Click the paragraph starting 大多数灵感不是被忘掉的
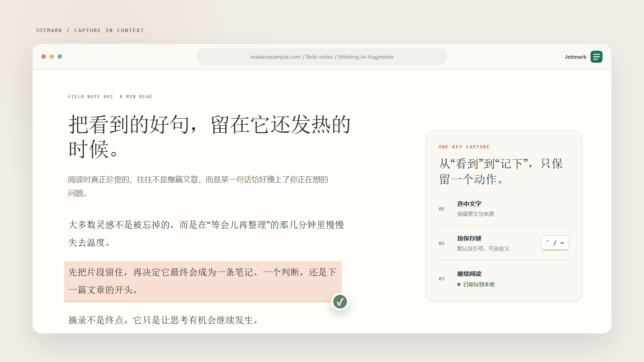The image size is (644, 362). coord(206,233)
